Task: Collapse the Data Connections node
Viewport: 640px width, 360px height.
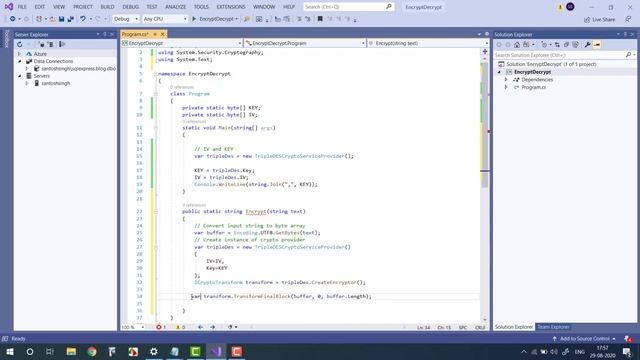Action: (19, 61)
